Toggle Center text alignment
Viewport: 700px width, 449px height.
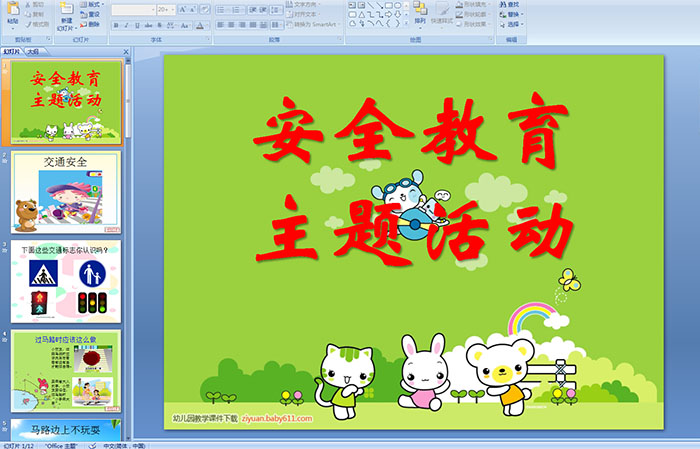(231, 25)
